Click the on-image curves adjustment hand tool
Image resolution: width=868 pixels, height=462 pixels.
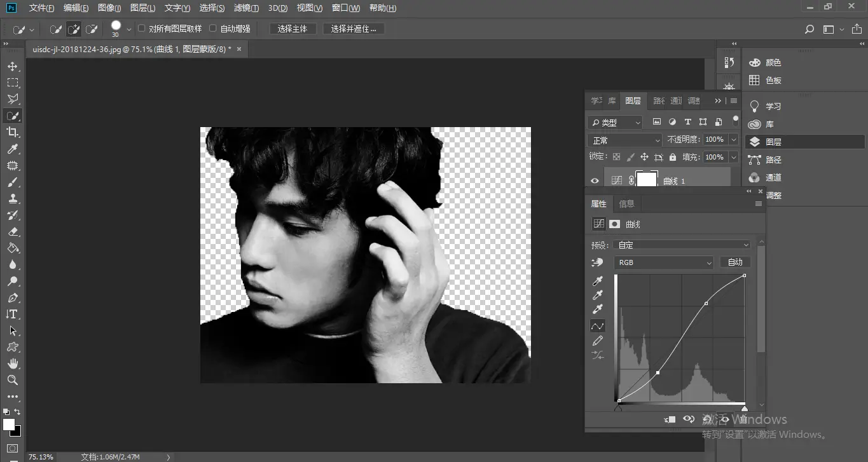(x=597, y=262)
